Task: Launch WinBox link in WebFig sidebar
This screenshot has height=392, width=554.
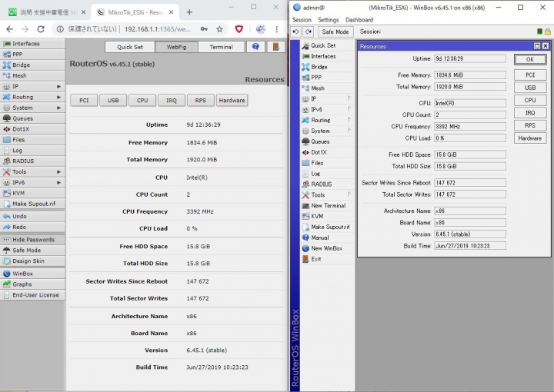Action: click(x=32, y=274)
